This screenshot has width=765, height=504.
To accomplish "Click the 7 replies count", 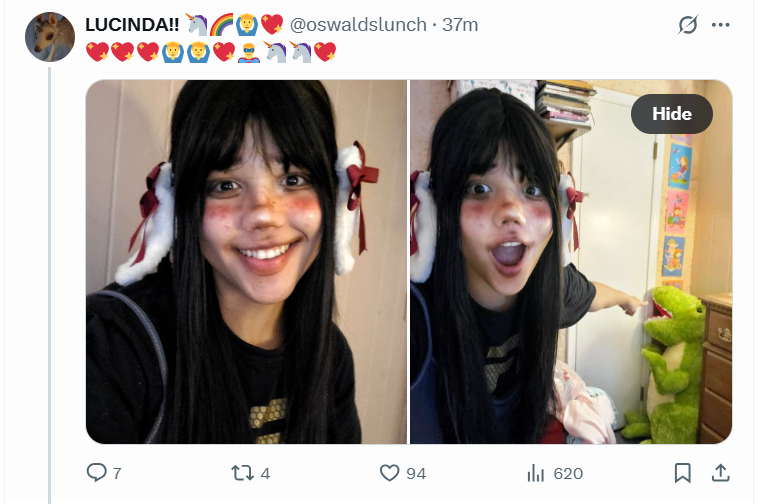I will (x=117, y=473).
